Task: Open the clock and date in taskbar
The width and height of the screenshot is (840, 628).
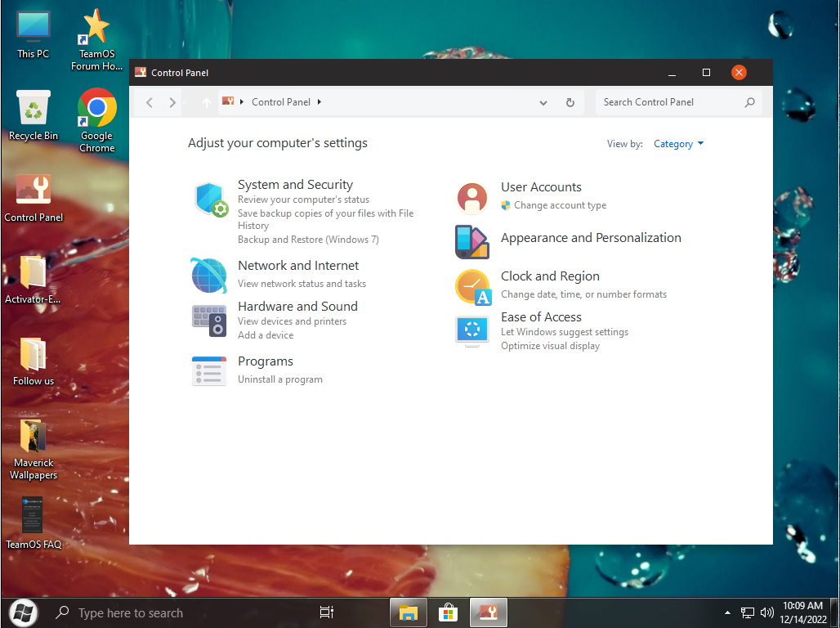Action: click(802, 612)
